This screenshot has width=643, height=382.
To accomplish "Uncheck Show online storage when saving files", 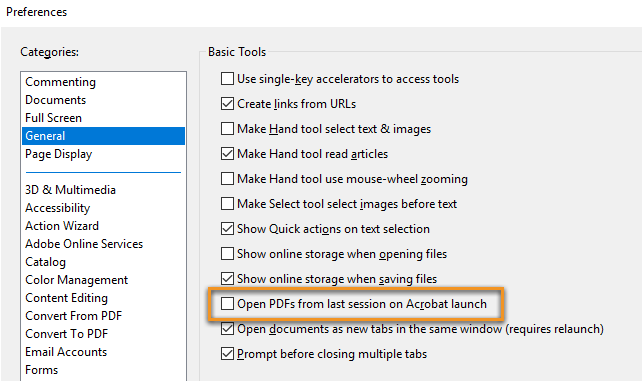I will coord(227,278).
